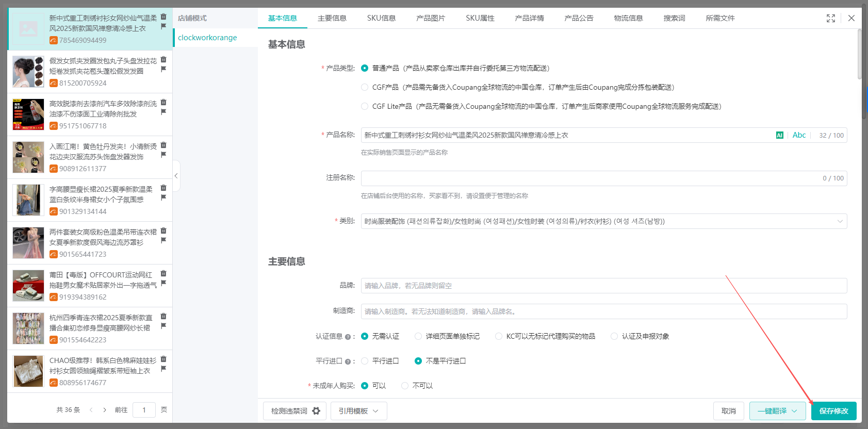Click the Abc case formatting icon
Image resolution: width=868 pixels, height=429 pixels.
(x=799, y=135)
